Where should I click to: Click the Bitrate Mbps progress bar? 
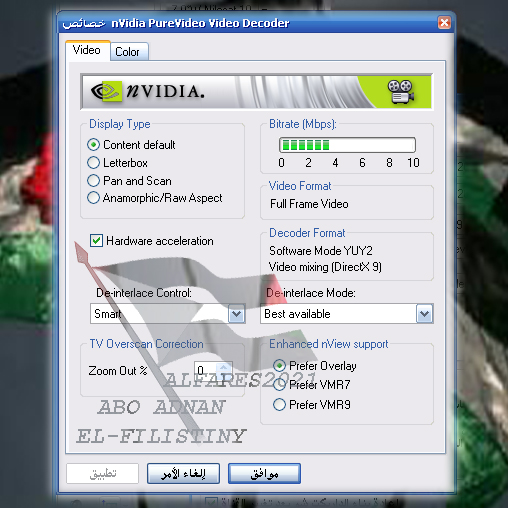tap(347, 145)
